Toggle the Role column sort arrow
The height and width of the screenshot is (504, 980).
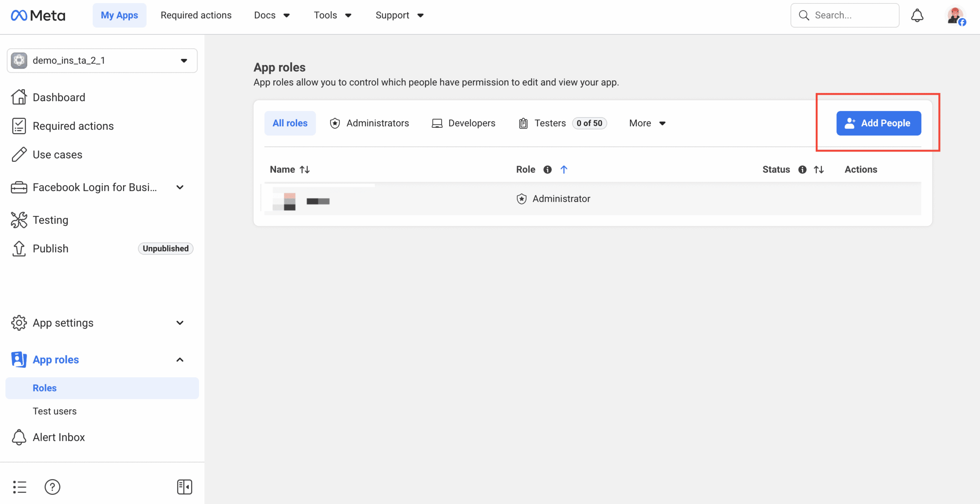click(x=564, y=169)
